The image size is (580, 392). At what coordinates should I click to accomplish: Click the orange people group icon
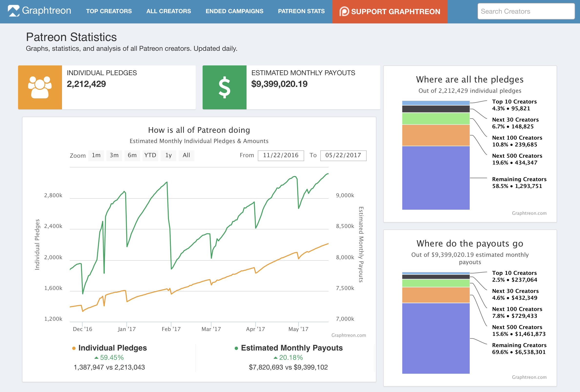(x=40, y=87)
